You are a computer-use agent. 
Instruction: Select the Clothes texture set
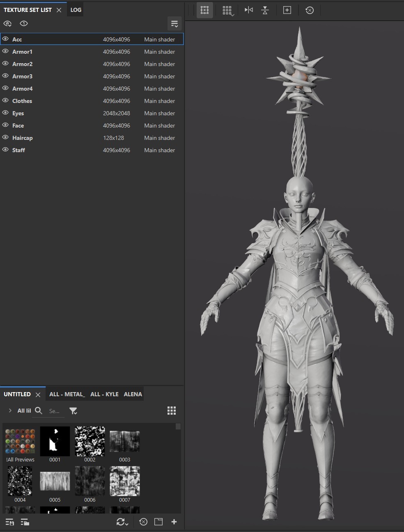tap(22, 101)
